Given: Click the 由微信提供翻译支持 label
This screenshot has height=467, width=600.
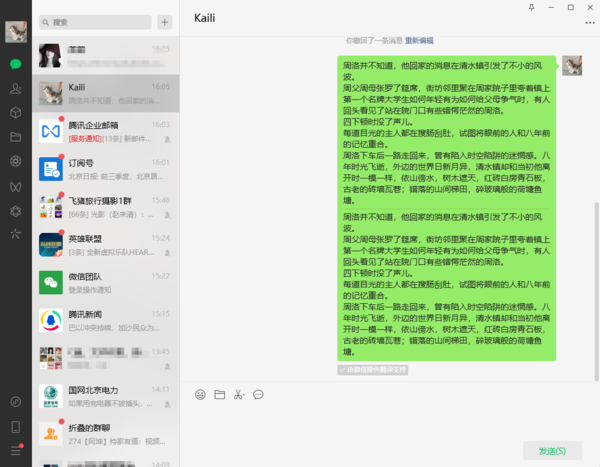Looking at the screenshot, I should pyautogui.click(x=372, y=370).
